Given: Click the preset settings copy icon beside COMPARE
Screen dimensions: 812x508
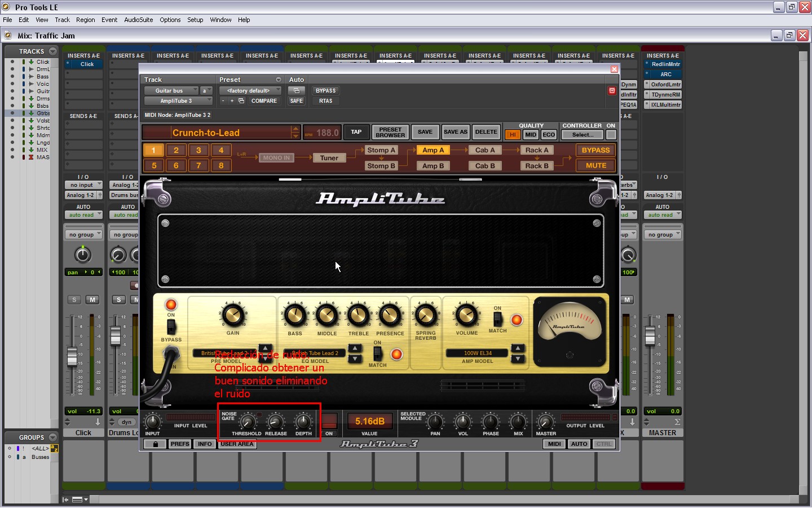Looking at the screenshot, I should pyautogui.click(x=241, y=101).
